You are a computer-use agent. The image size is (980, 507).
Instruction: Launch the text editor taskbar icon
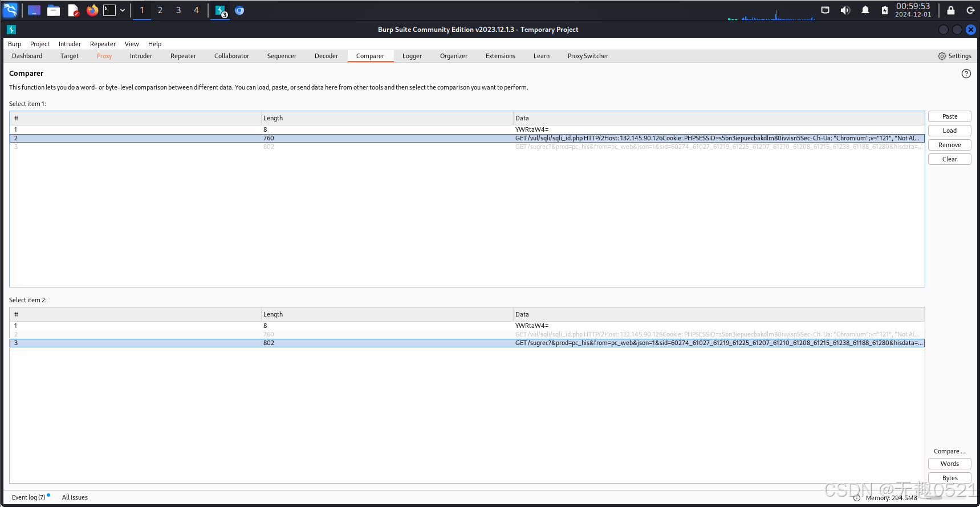click(73, 10)
